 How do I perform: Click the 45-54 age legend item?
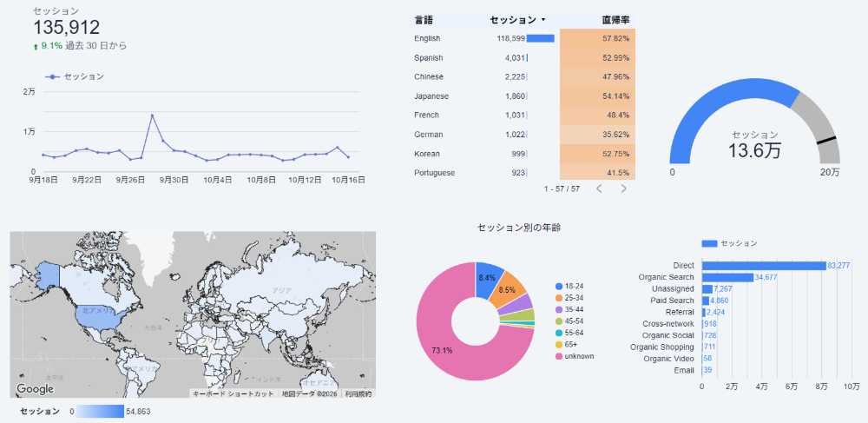click(569, 321)
